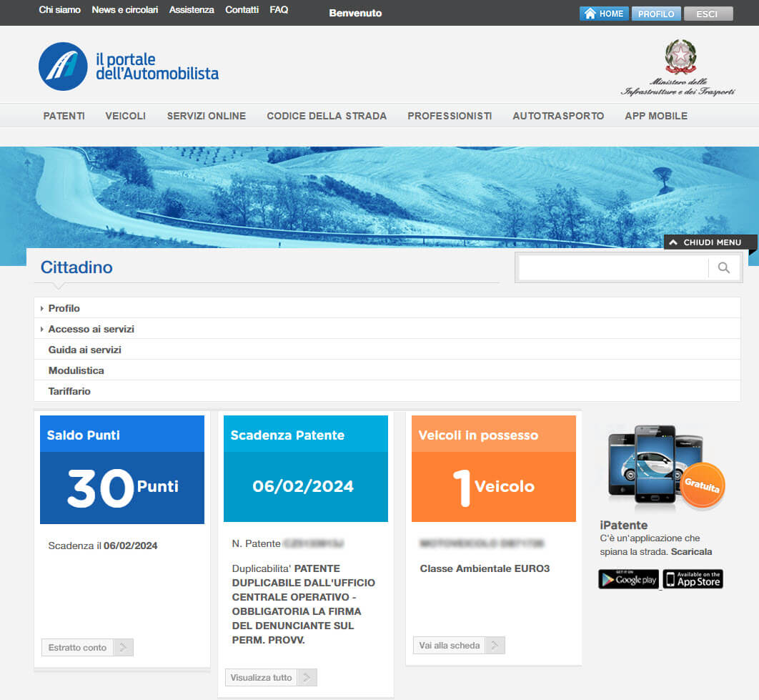This screenshot has height=700, width=759.
Task: Click the magnifier search icon
Action: [724, 267]
